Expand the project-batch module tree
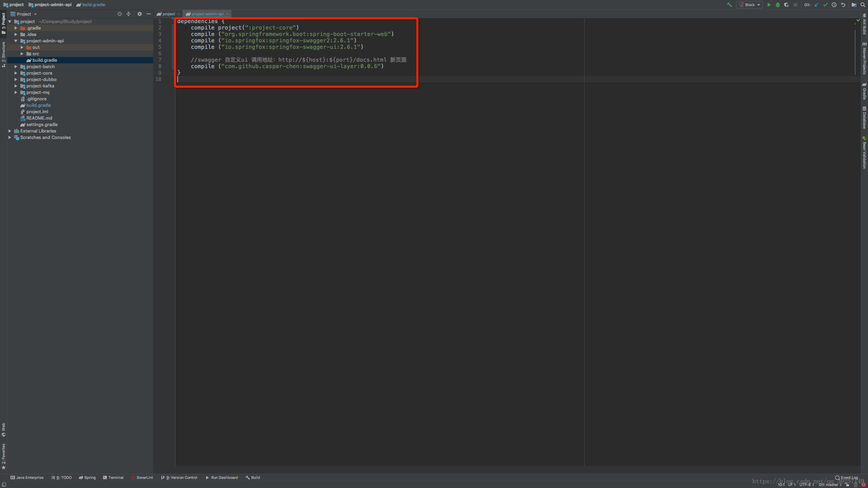Viewport: 868px width, 488px height. (17, 66)
